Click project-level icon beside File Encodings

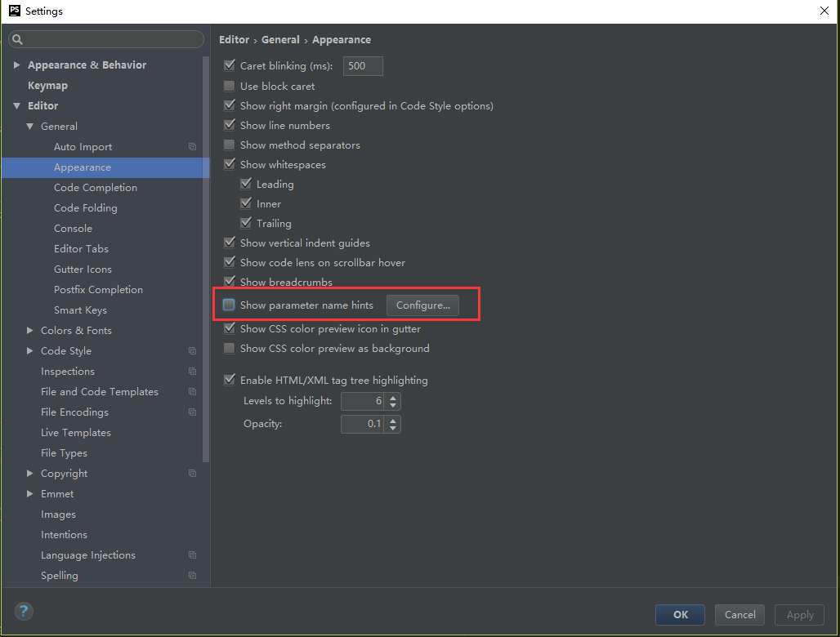192,412
